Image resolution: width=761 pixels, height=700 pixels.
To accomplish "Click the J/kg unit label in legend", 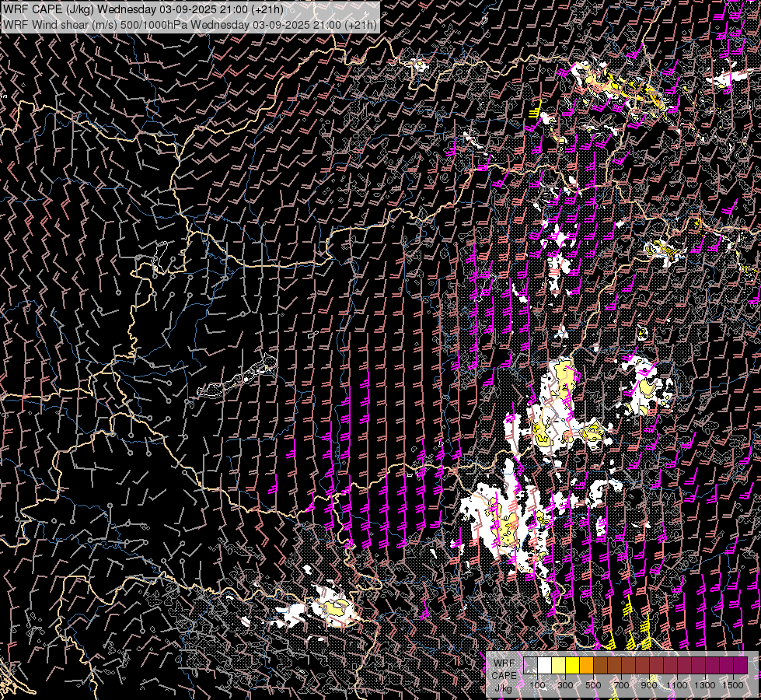I will click(504, 689).
